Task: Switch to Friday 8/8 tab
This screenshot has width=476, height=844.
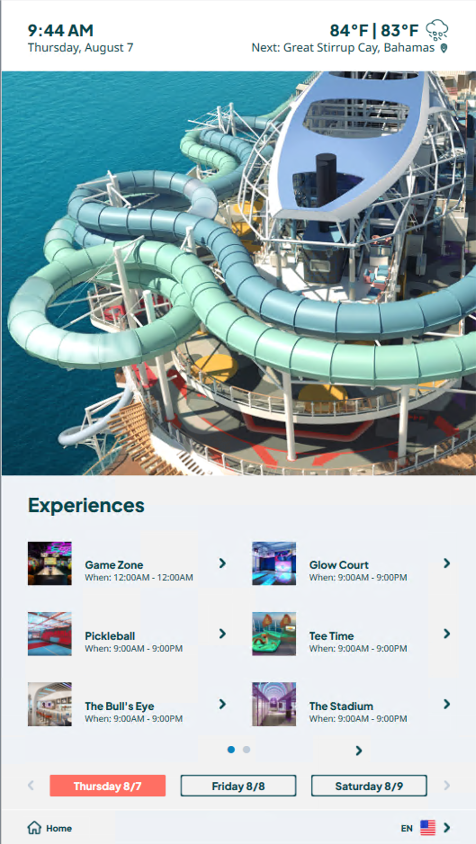Action: (x=238, y=786)
